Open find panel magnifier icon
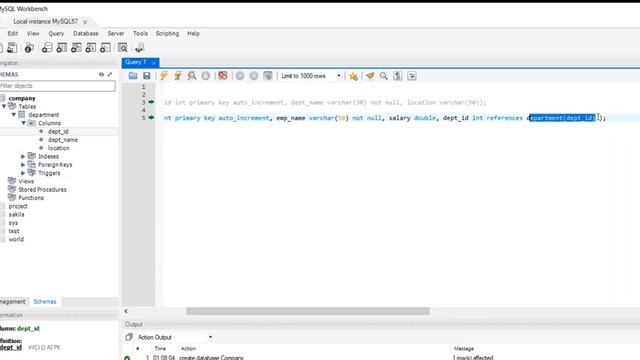Viewport: 640px width, 360px height. tap(384, 76)
